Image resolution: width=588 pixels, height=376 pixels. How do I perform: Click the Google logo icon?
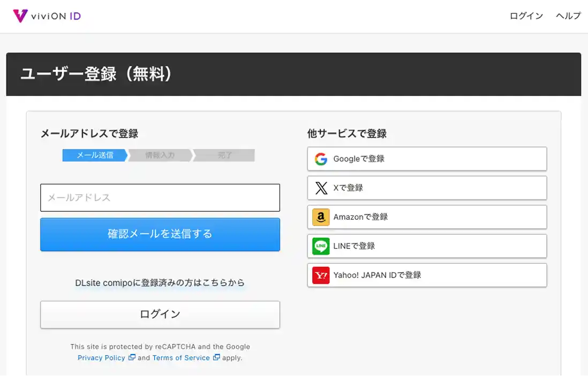click(x=321, y=159)
